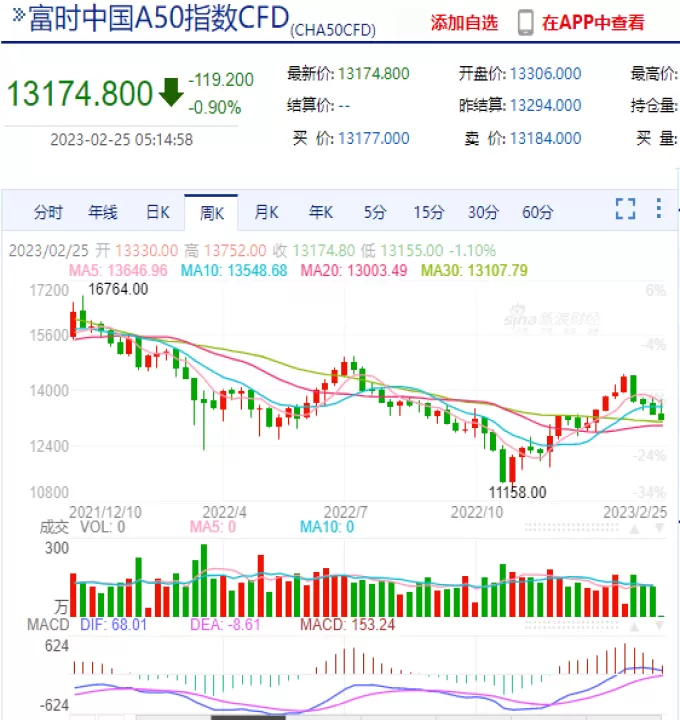The height and width of the screenshot is (720, 680).
Task: Click the 昨结算 value 13294.000
Action: pos(545,106)
